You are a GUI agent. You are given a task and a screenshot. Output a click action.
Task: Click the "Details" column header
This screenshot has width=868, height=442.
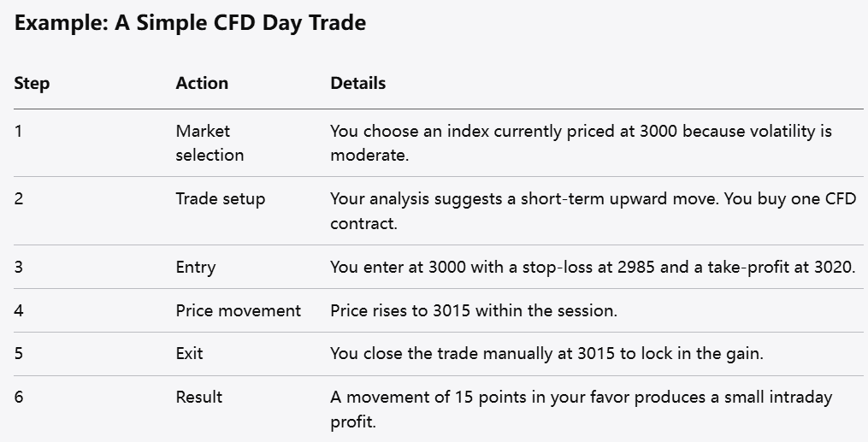click(357, 83)
